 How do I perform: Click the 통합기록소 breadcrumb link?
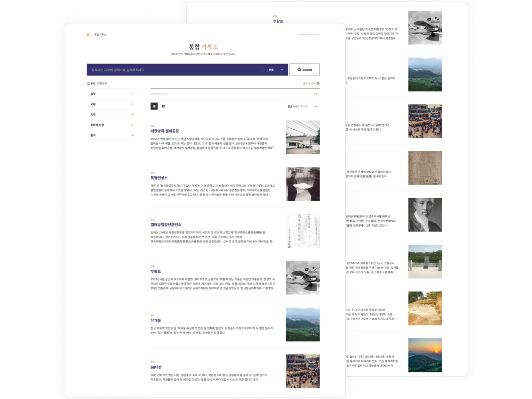click(100, 35)
